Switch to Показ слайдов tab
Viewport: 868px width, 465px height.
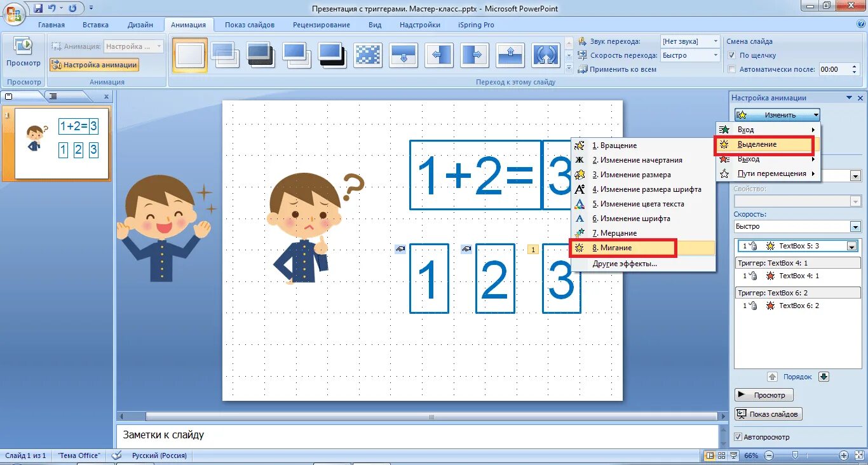pos(250,25)
